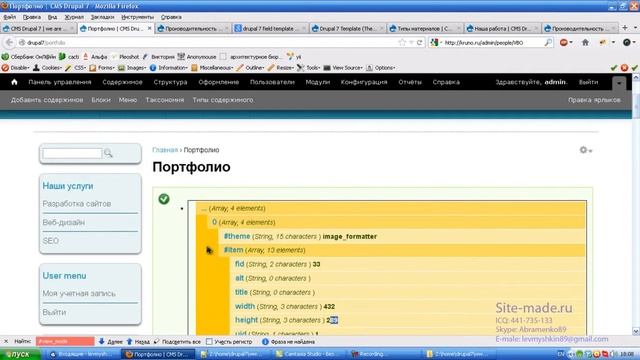Image resolution: width=640 pixels, height=360 pixels.
Task: Open Outline dropdown in developer toolbar
Action: (251, 68)
